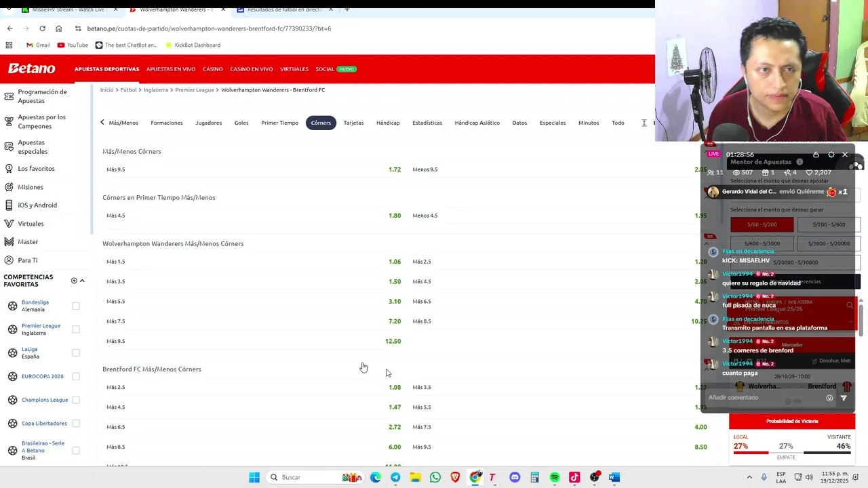The height and width of the screenshot is (488, 868).
Task: Open the KickBot Dashboard bookmark
Action: click(193, 45)
